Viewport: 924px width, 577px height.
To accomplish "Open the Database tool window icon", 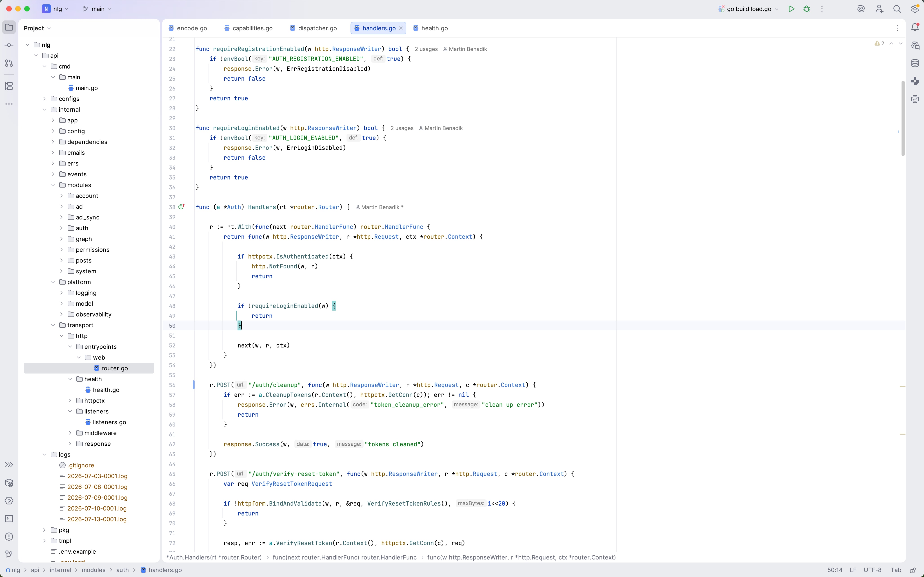I will (915, 63).
